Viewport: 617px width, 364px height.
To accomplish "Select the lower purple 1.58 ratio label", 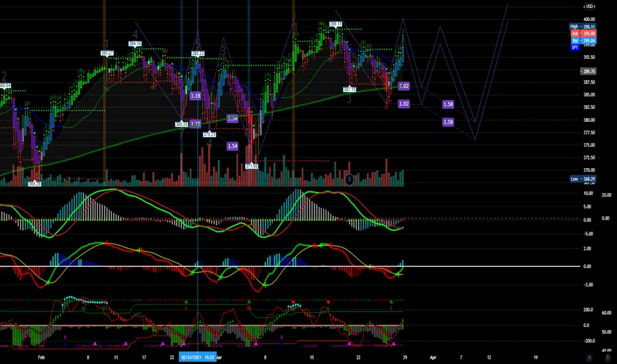I will pos(448,122).
